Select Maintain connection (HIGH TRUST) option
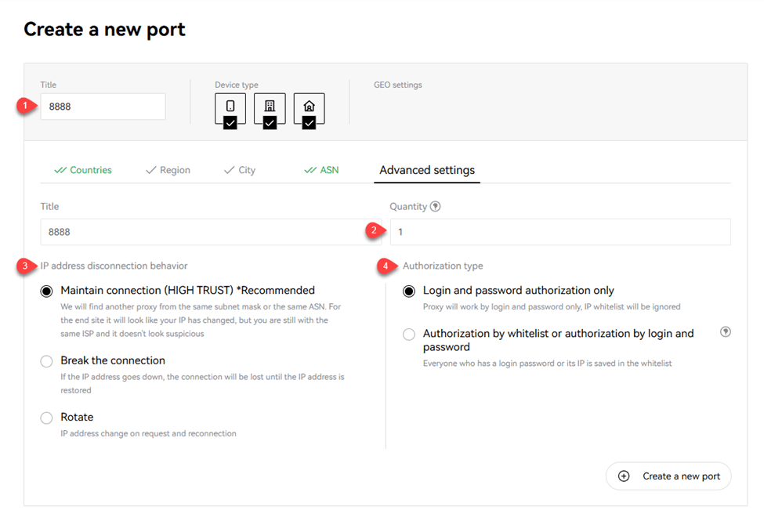Screen dimensions: 764x532 (x=47, y=291)
